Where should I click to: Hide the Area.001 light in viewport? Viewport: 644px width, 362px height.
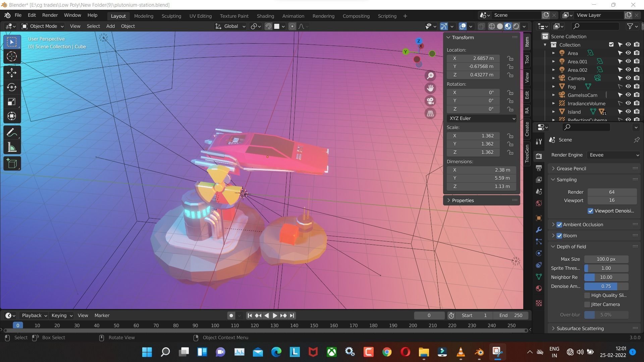pyautogui.click(x=628, y=61)
